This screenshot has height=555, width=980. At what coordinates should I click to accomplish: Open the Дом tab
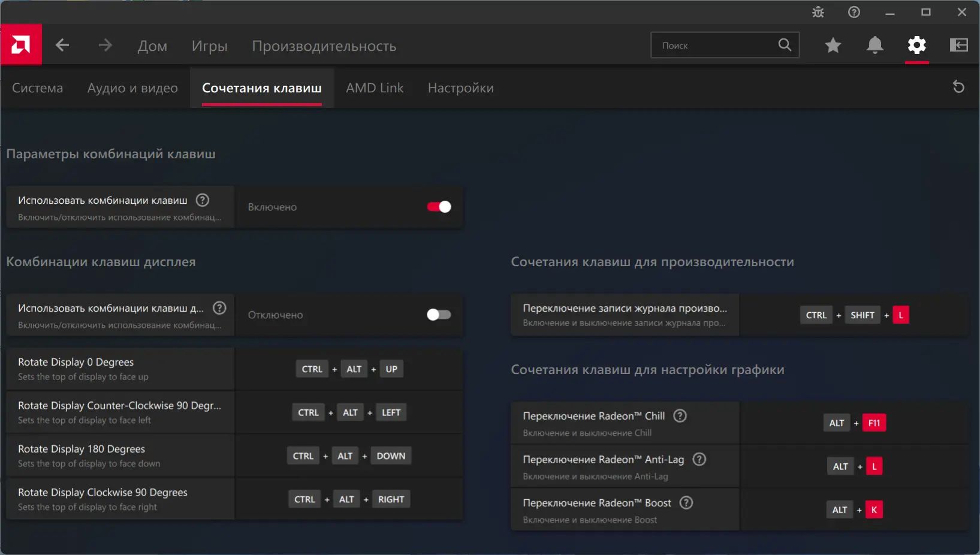click(152, 46)
